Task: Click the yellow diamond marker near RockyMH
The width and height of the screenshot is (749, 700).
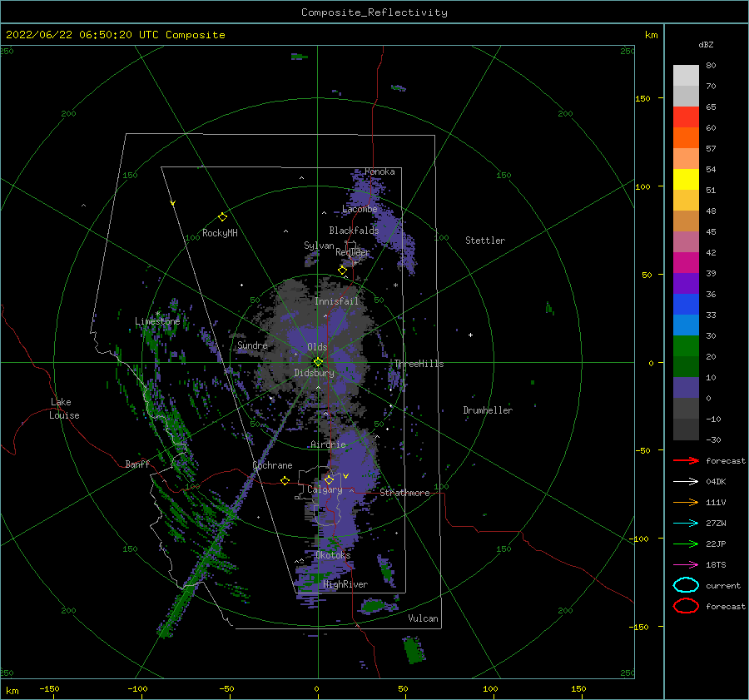Action: tap(222, 217)
